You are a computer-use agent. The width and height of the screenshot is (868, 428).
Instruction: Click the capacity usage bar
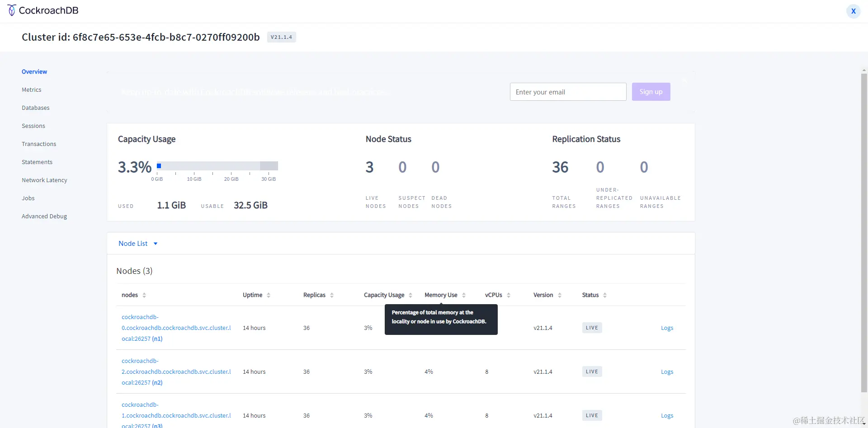[217, 166]
